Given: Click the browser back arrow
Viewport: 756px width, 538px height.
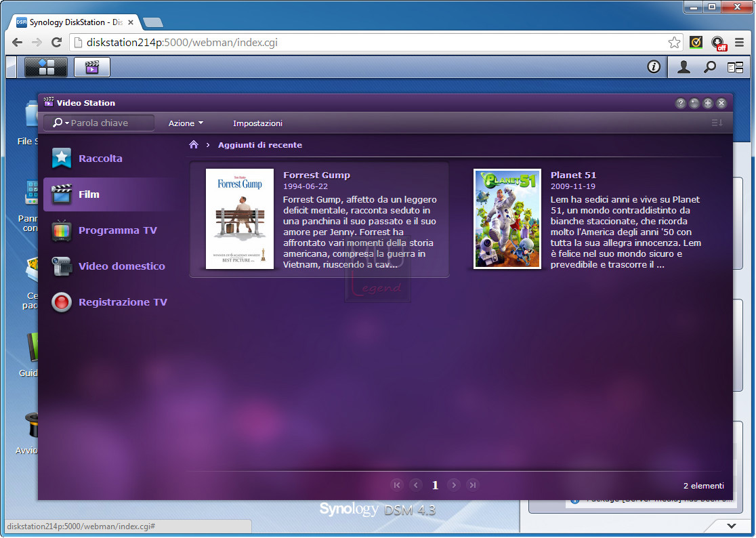Looking at the screenshot, I should point(18,43).
